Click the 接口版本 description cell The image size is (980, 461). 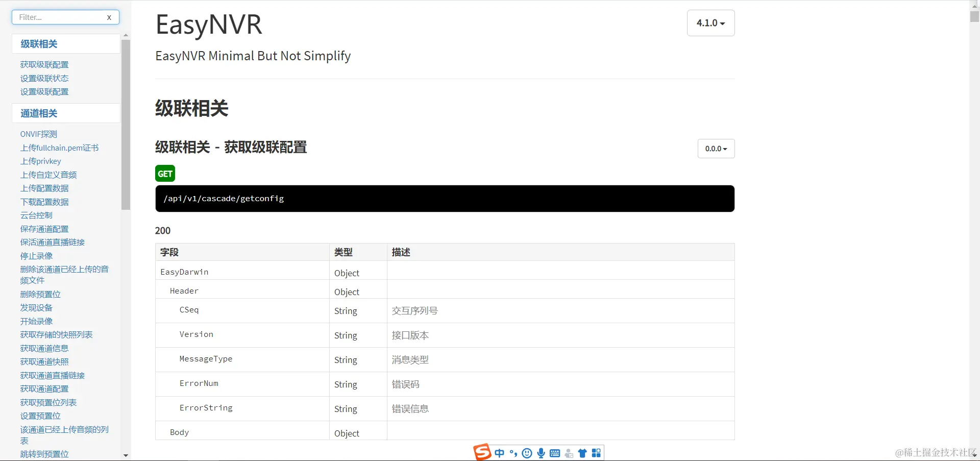coord(560,335)
